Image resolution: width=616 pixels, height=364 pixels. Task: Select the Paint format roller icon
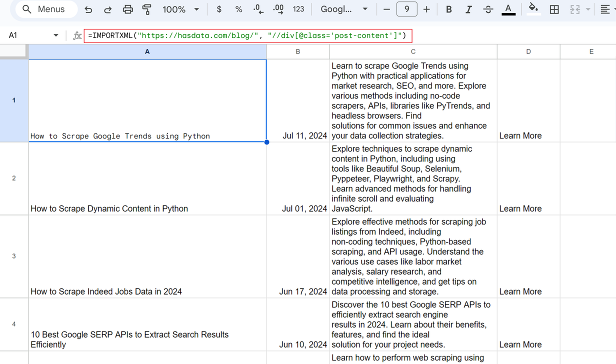(x=147, y=9)
